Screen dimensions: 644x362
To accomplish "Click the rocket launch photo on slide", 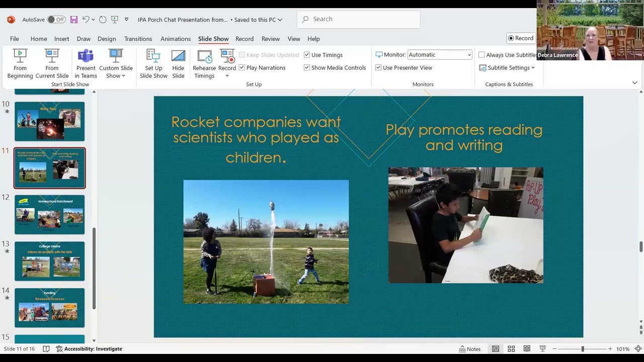I will (266, 242).
